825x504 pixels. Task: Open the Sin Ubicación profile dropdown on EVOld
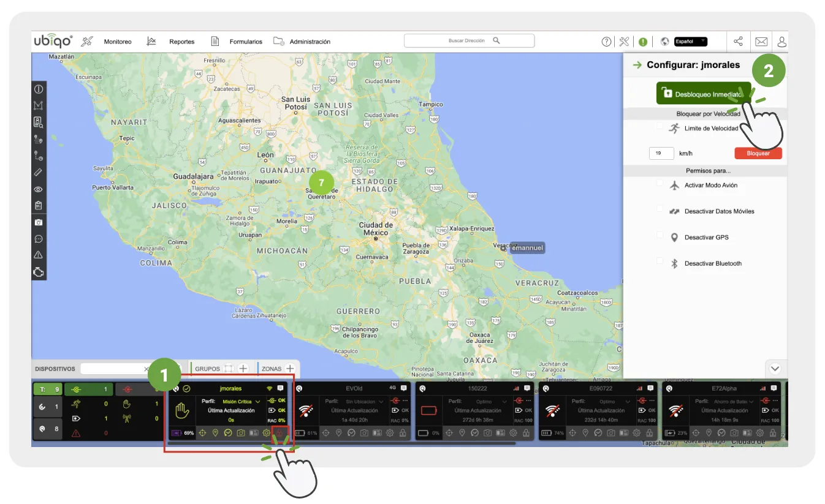(363, 402)
